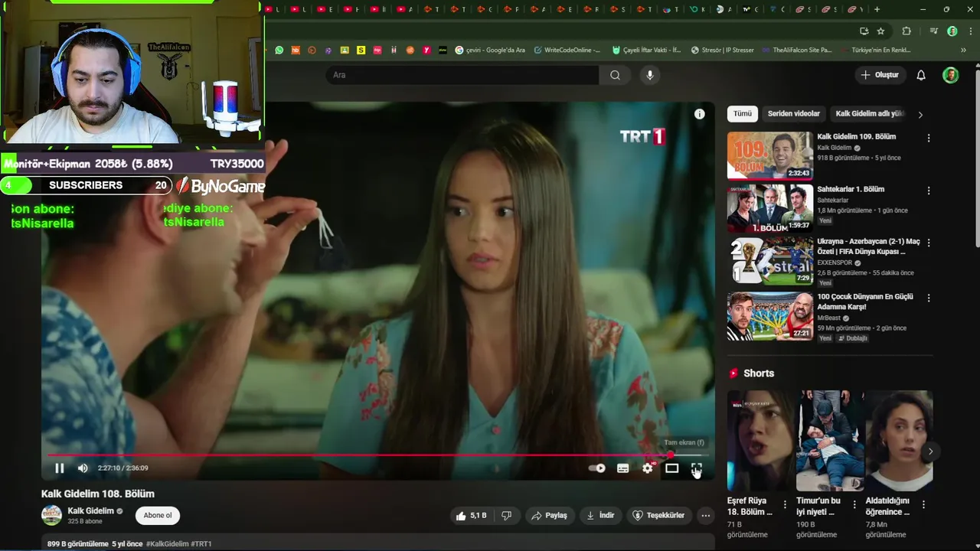Select the Kalk Gidelim adlı yükleyen chip
The image size is (980, 551).
(870, 114)
